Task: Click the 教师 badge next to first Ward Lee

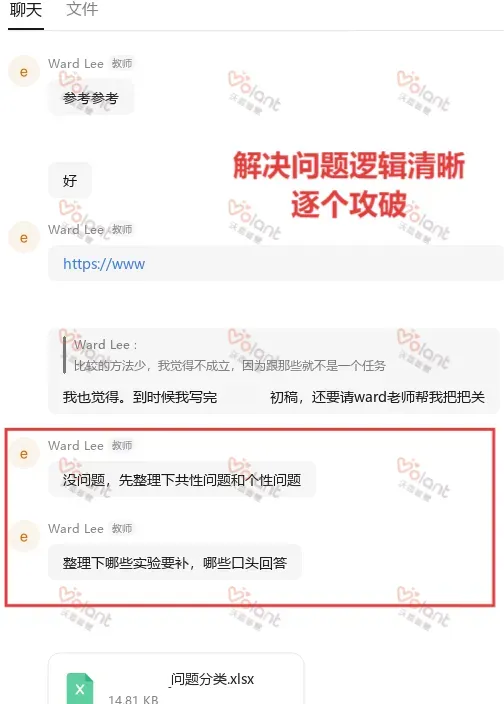Action: [x=122, y=64]
